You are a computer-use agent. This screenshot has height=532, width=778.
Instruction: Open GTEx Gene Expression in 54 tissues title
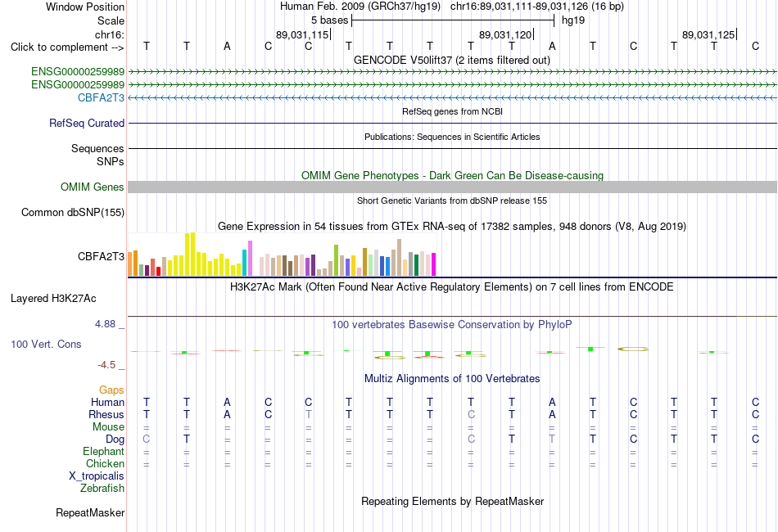click(x=452, y=227)
